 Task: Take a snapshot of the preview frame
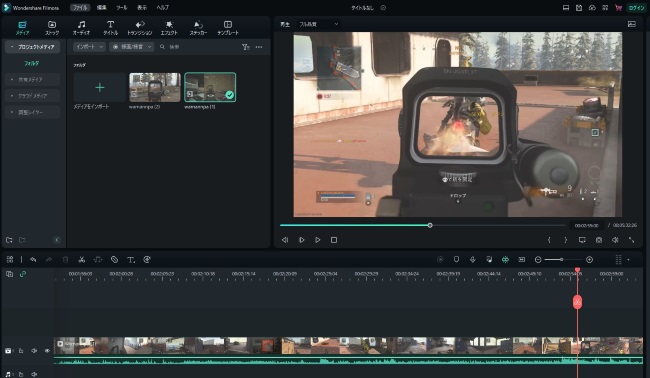tap(599, 240)
